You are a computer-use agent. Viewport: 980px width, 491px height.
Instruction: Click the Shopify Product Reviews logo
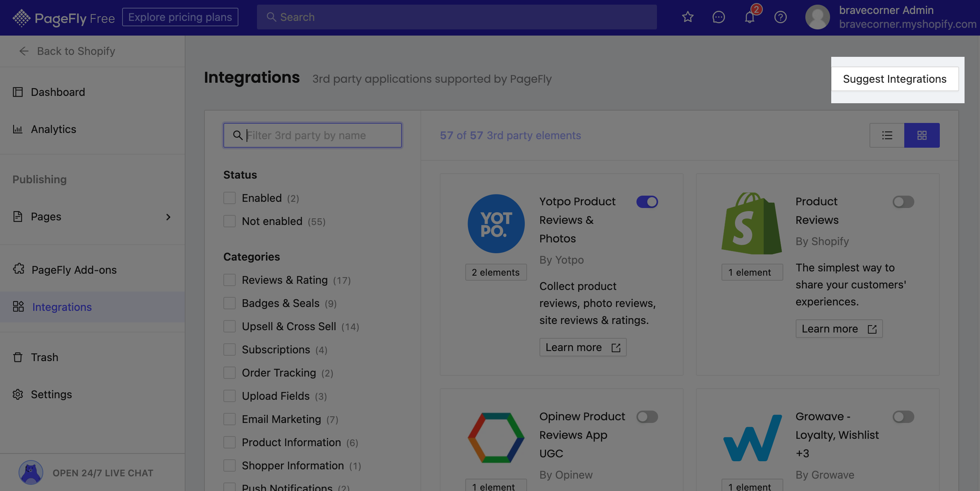pyautogui.click(x=752, y=223)
